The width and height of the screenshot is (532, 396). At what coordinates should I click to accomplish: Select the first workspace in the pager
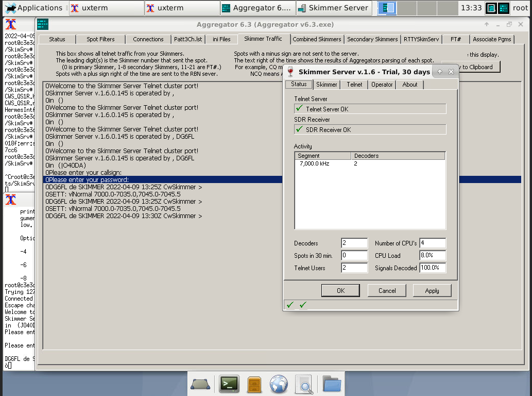click(387, 8)
